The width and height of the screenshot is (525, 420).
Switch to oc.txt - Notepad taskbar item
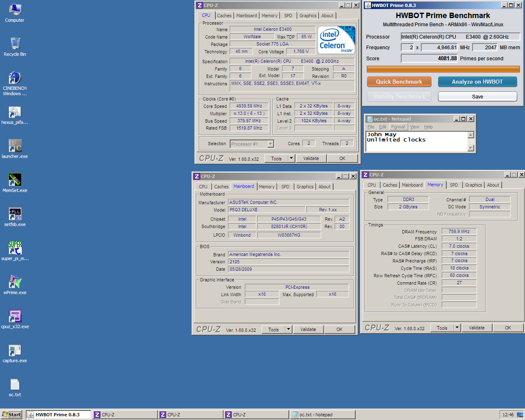pyautogui.click(x=322, y=415)
